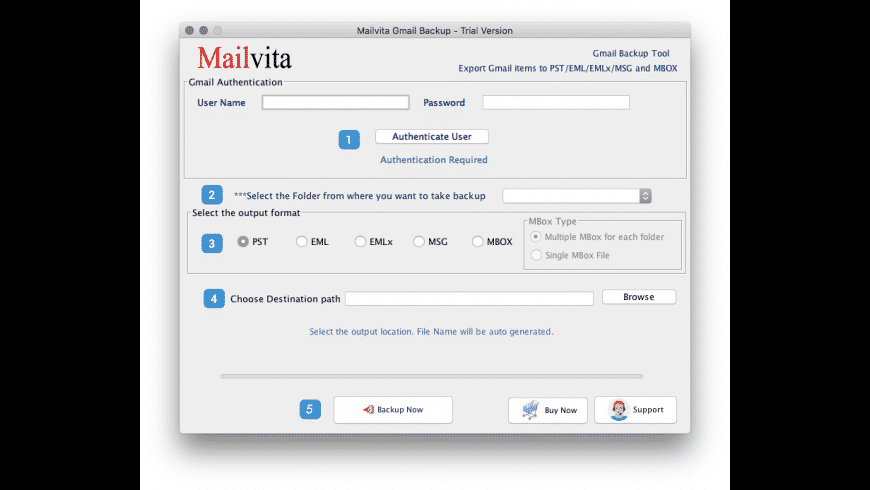
Task: Select PST output format
Action: 243,241
